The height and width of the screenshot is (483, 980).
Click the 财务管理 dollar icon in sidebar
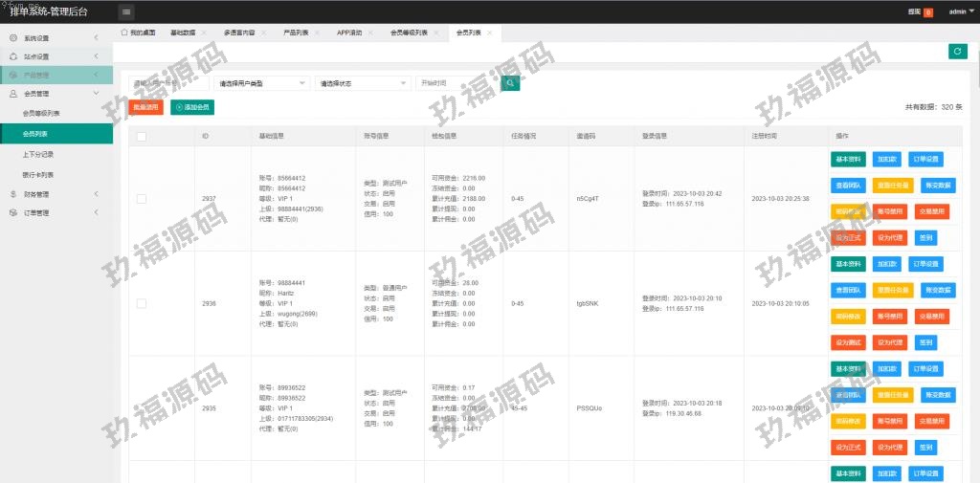point(13,194)
